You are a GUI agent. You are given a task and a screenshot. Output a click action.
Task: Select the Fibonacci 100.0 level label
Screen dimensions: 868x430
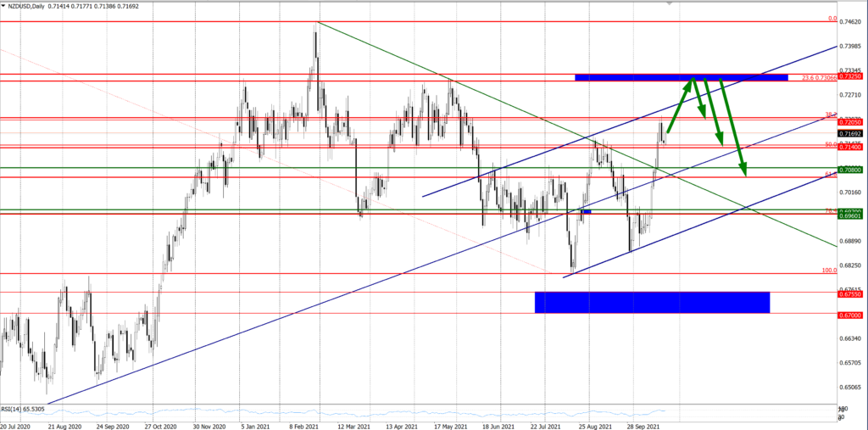click(x=830, y=271)
